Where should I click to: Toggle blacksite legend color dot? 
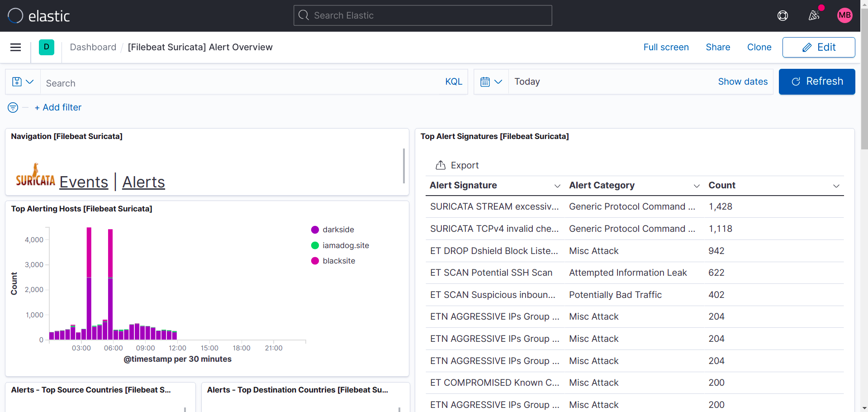tap(315, 261)
